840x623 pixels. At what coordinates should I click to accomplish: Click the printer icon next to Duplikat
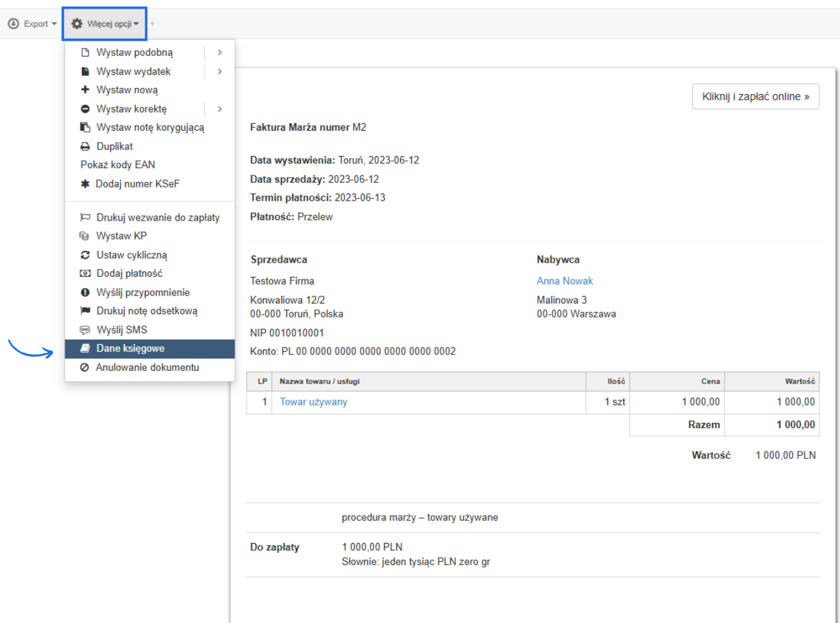[85, 146]
